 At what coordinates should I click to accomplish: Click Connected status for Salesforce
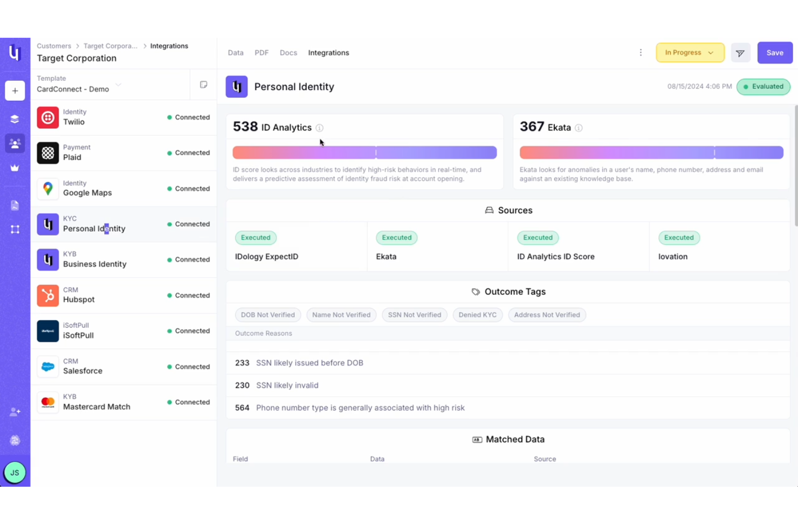188,367
